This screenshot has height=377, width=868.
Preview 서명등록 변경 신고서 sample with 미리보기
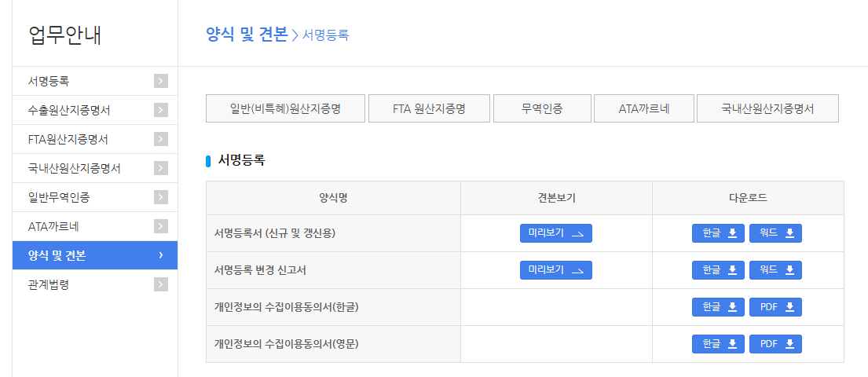tap(556, 270)
